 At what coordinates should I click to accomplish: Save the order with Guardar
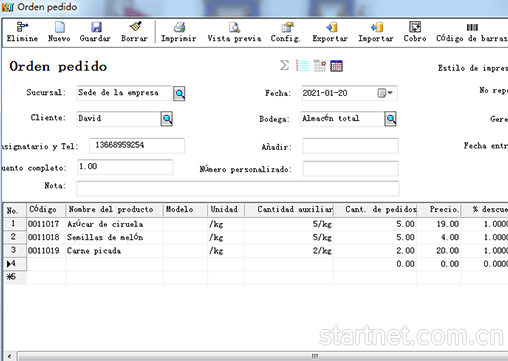click(95, 32)
